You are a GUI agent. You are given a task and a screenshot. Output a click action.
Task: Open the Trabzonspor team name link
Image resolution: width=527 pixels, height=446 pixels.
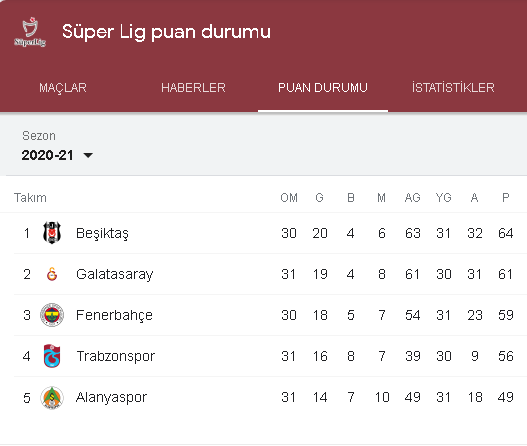click(116, 356)
